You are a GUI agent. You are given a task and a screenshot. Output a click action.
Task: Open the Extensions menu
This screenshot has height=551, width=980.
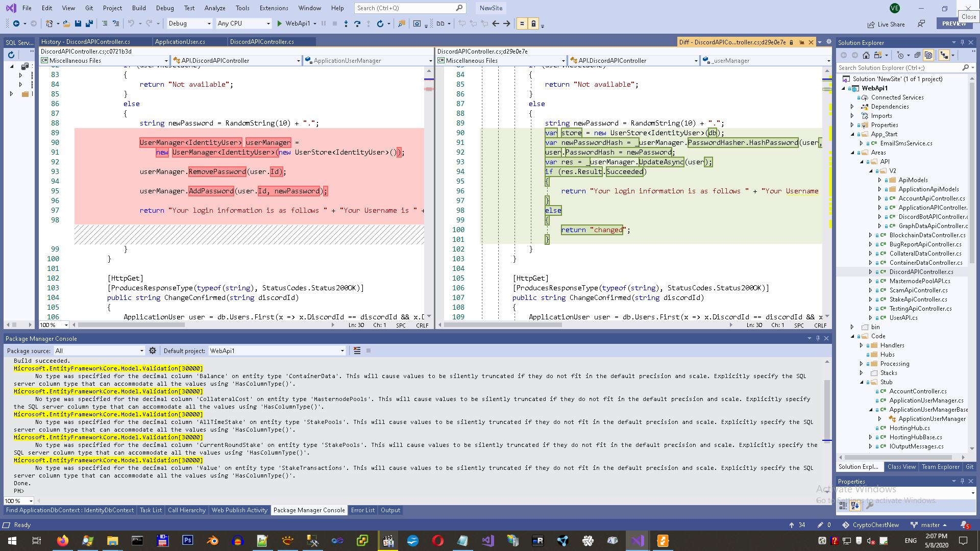coord(274,8)
